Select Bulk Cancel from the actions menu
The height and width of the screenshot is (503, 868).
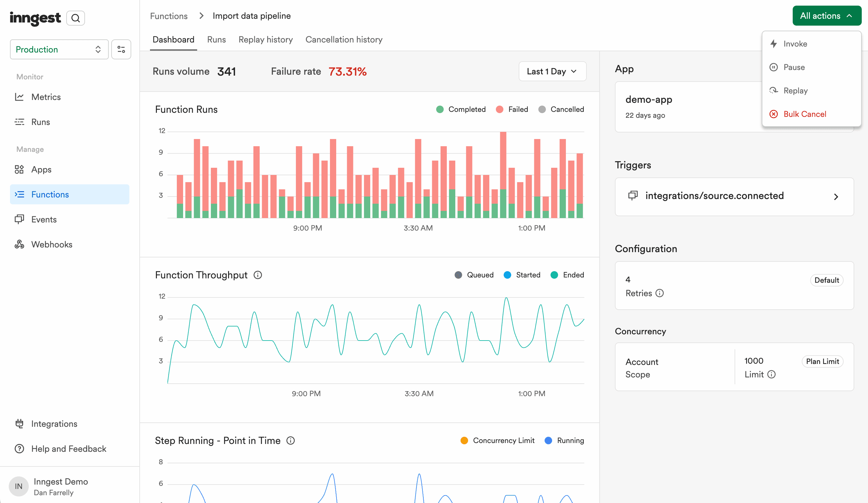(805, 114)
